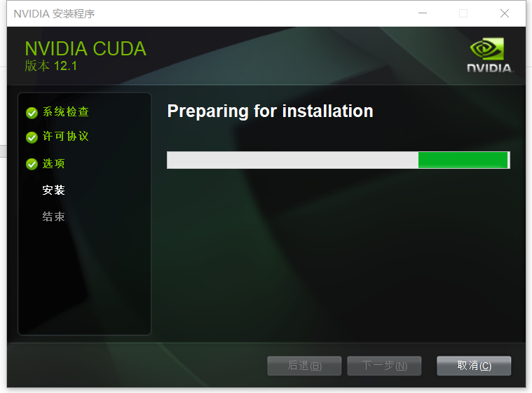Click the 下一步(N) next button

click(x=384, y=366)
